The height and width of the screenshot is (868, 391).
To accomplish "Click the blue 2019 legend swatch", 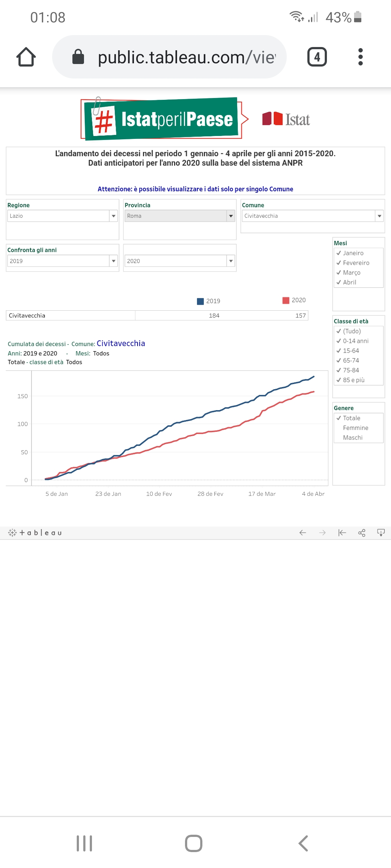I will (x=200, y=301).
